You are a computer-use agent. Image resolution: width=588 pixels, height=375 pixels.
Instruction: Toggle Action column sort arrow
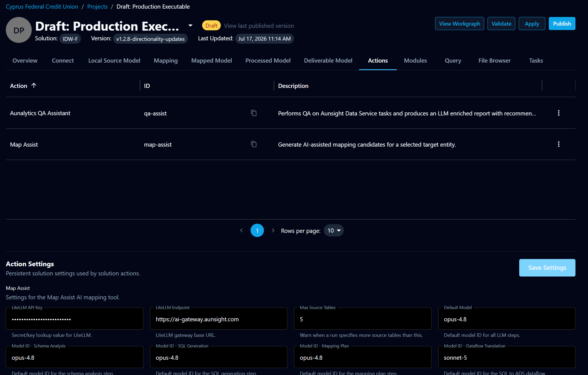[34, 85]
